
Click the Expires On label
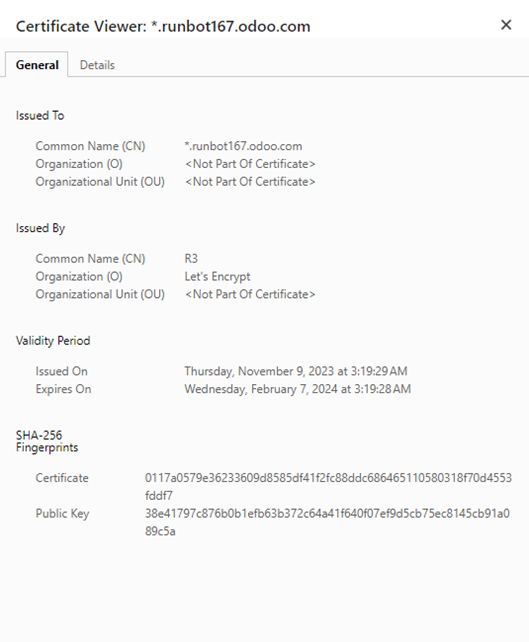63,389
